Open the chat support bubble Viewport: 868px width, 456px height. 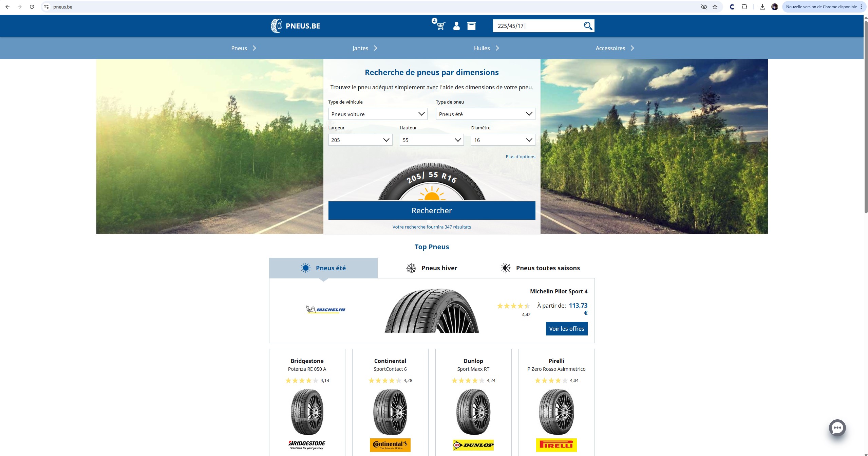click(x=837, y=428)
